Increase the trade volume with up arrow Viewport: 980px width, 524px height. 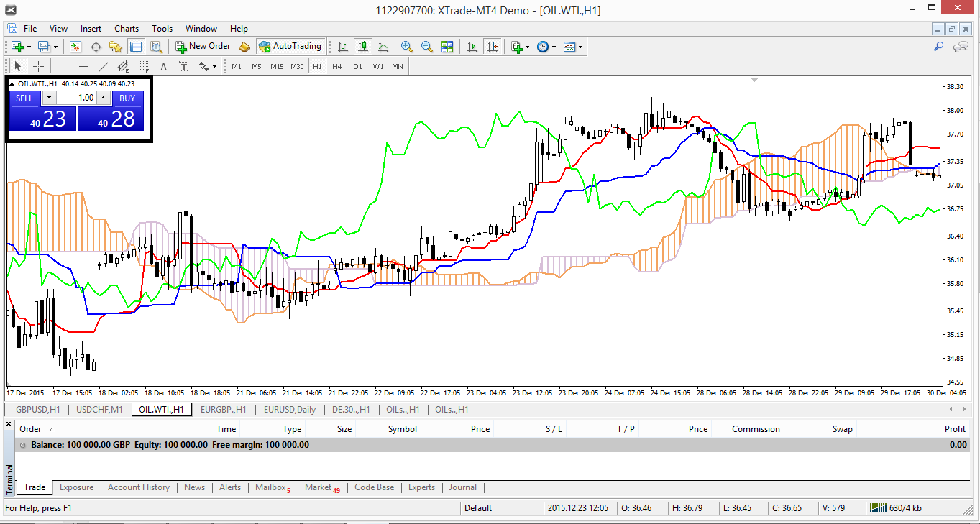click(103, 98)
